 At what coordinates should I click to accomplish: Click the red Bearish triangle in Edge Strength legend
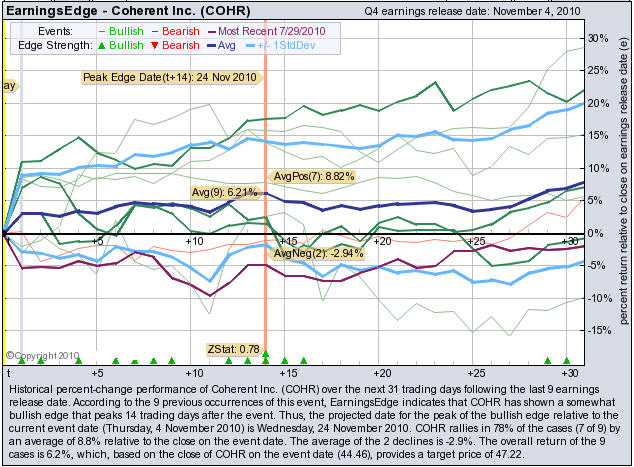(153, 47)
